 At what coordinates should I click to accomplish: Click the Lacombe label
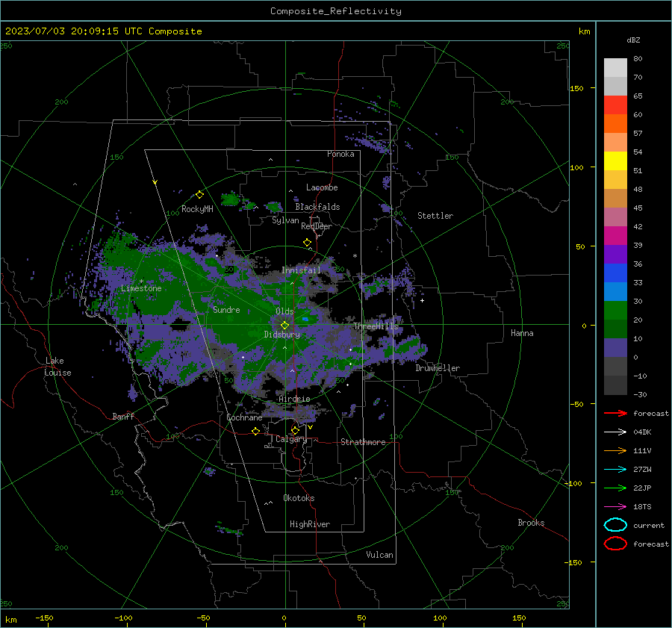pyautogui.click(x=322, y=187)
